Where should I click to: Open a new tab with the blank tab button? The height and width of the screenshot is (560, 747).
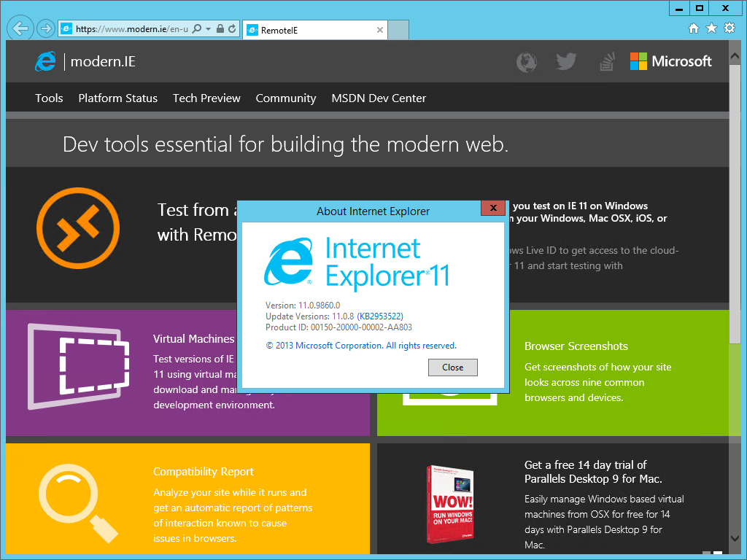point(398,30)
